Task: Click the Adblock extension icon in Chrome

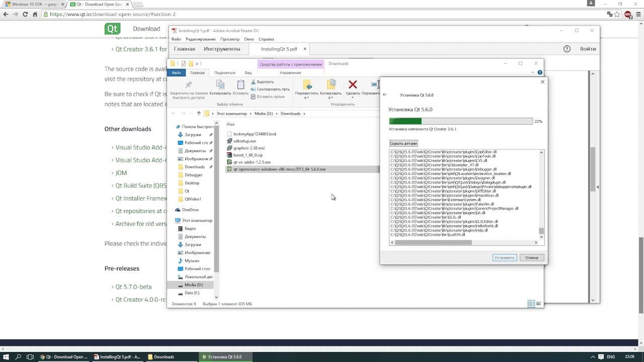Action: [628, 14]
